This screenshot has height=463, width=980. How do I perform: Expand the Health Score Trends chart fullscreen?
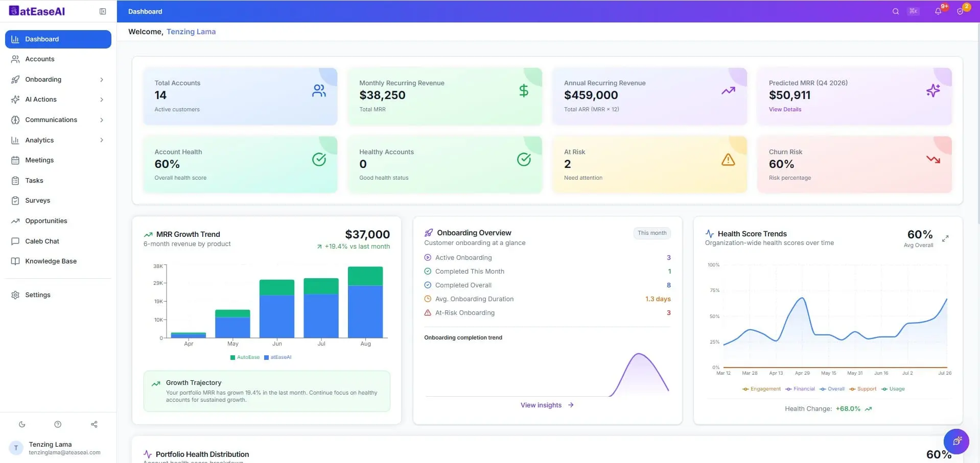click(x=945, y=238)
